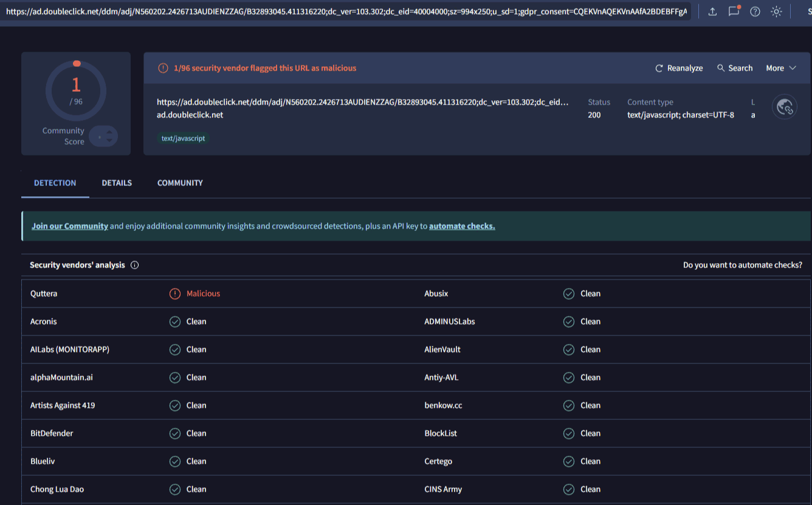
Task: Click the upload file icon in top bar
Action: pyautogui.click(x=713, y=12)
